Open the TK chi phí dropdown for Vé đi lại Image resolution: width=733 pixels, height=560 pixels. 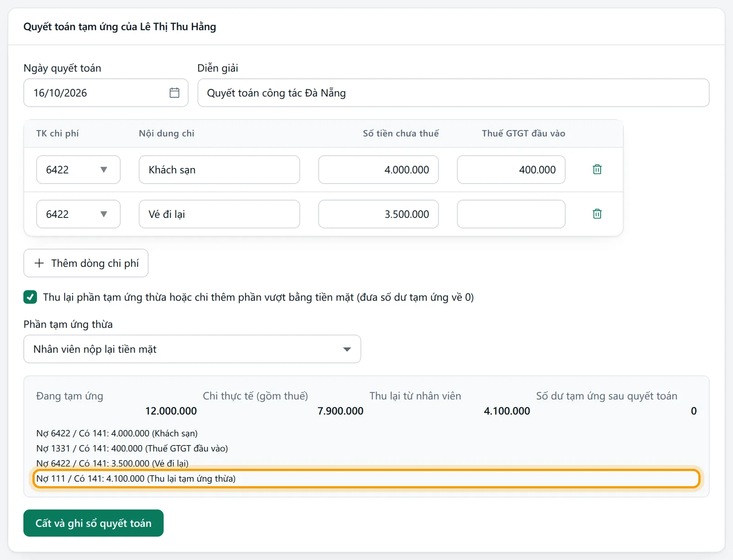pos(78,214)
